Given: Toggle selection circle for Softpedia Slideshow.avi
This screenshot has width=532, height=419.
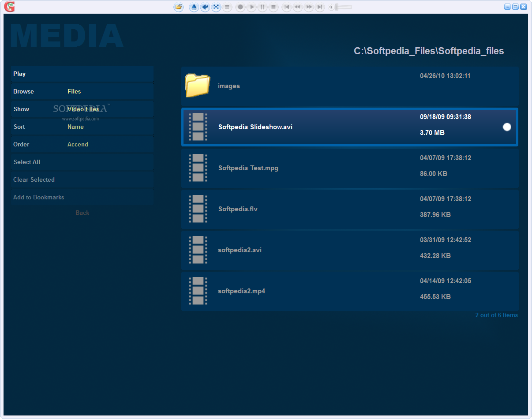Looking at the screenshot, I should coord(507,127).
